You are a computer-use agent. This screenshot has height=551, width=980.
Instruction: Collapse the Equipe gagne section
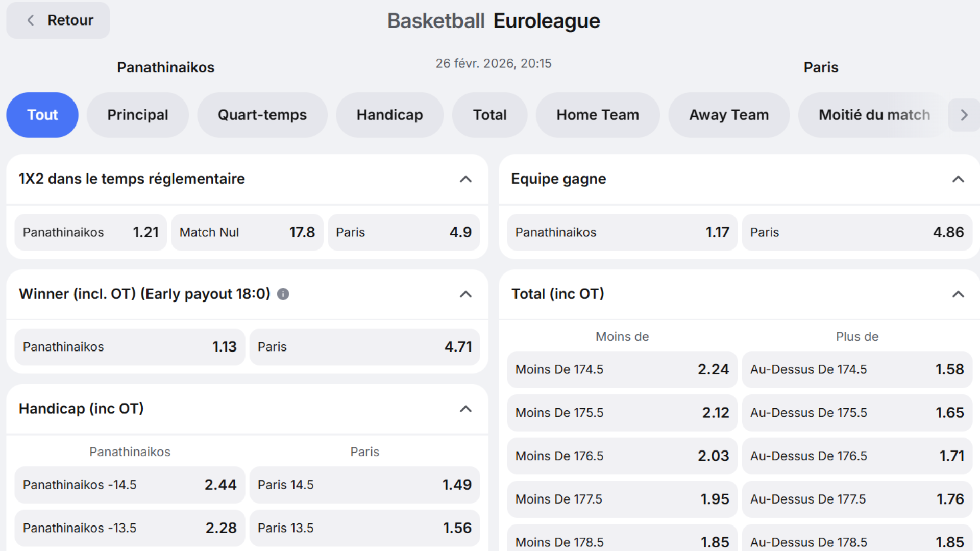coord(957,179)
